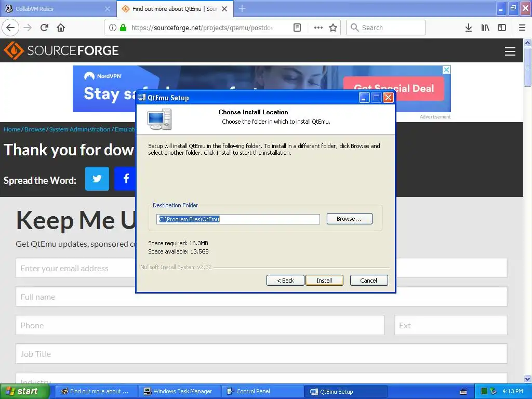
Task: Click the Phone input field
Action: pyautogui.click(x=200, y=325)
